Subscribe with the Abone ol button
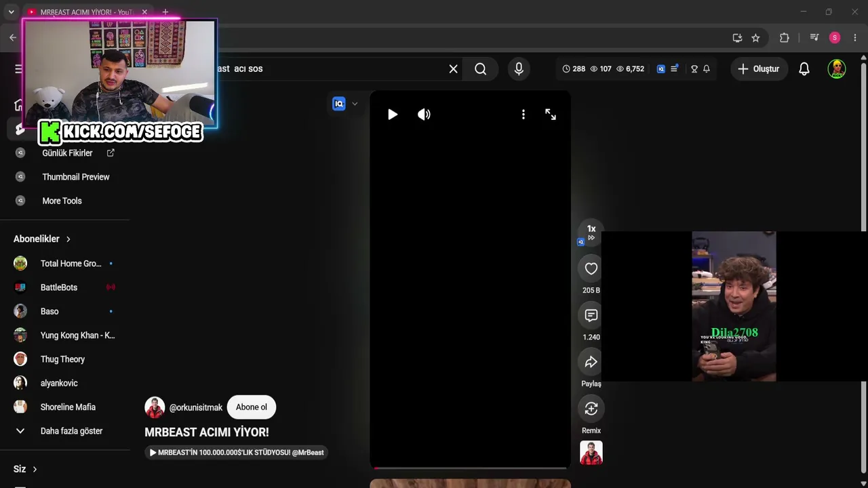Screen dimensions: 868x488 point(252,407)
